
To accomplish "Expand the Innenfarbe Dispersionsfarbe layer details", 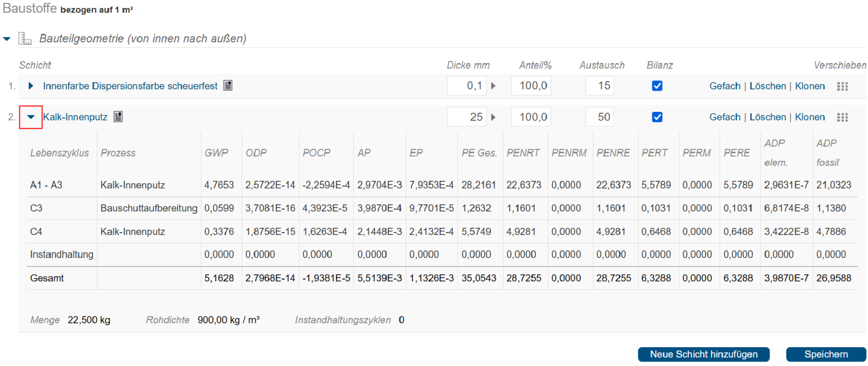I will click(31, 86).
